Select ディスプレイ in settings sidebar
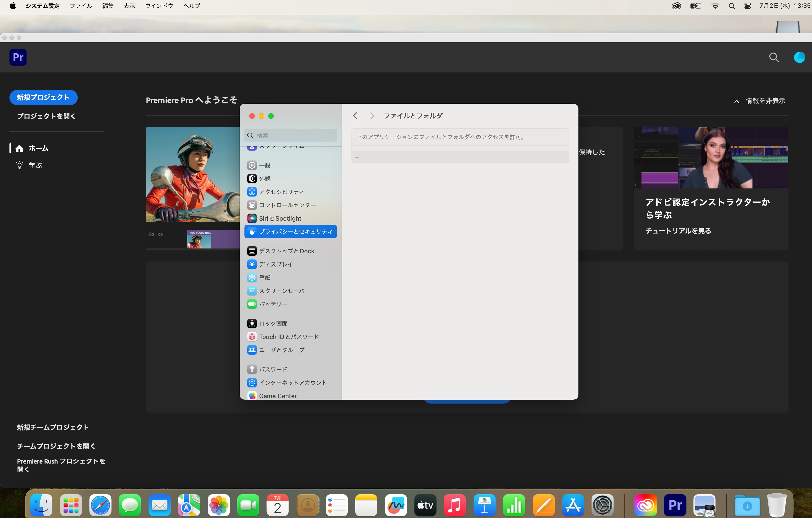 [275, 264]
